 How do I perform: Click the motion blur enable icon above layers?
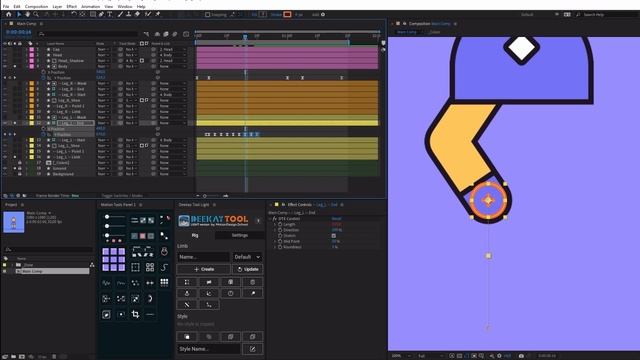175,34
